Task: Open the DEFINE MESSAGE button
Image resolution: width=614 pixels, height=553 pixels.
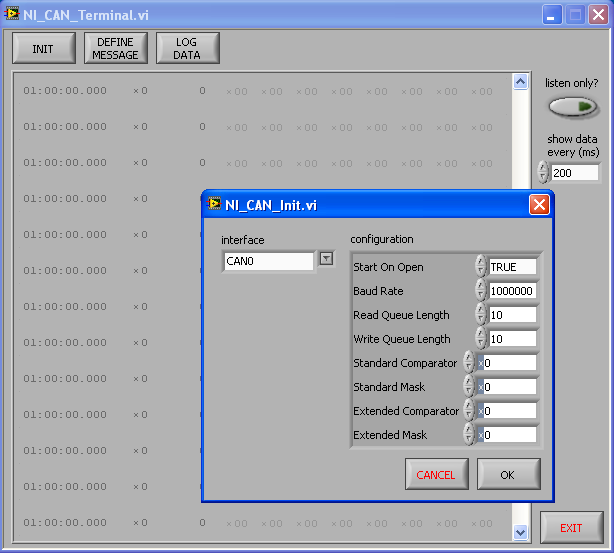Action: (x=116, y=48)
